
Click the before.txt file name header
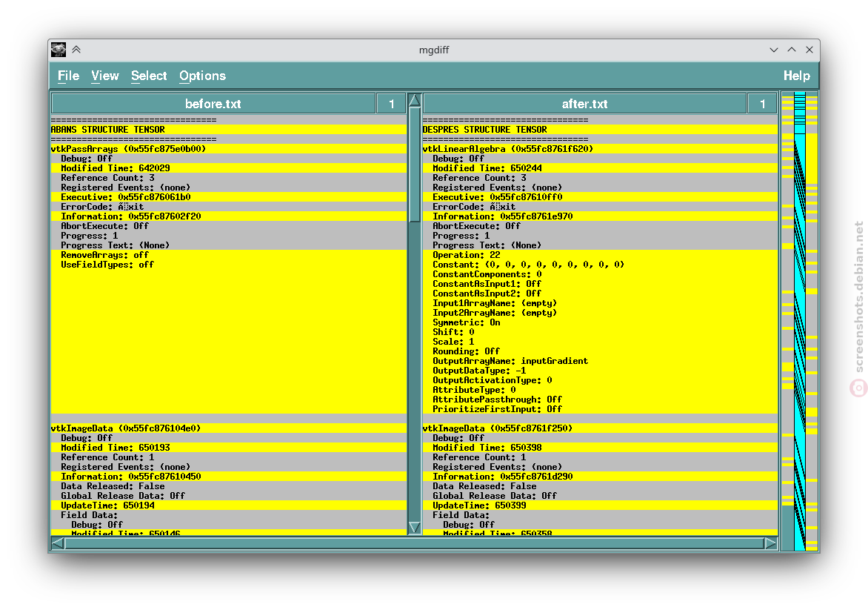[x=213, y=104]
